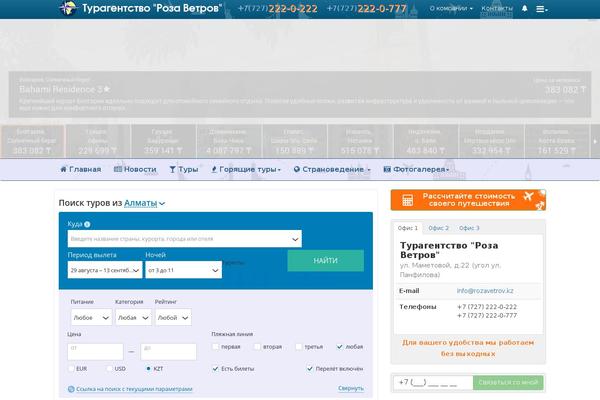
Task: Open the Туры menu item
Action: [184, 169]
